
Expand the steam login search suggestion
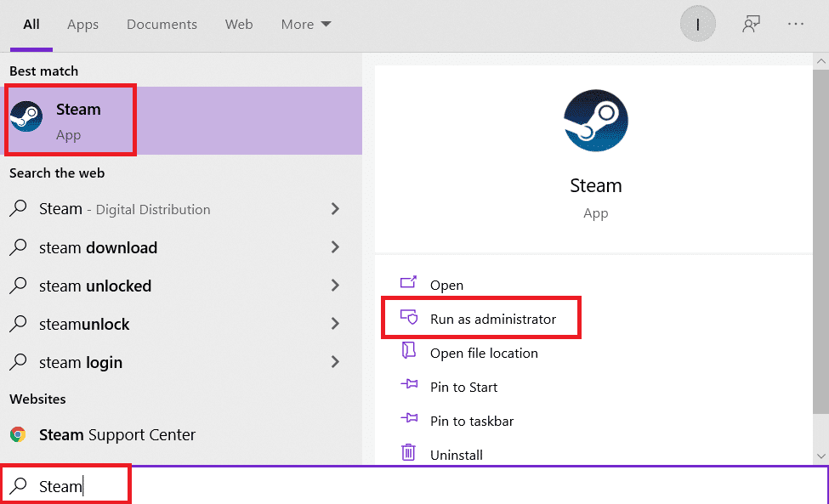point(335,362)
